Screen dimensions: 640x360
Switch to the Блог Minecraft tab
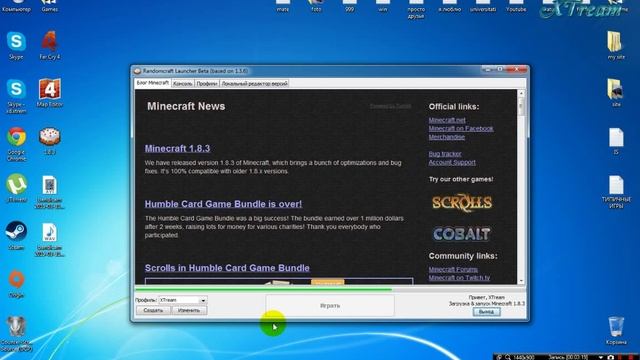pyautogui.click(x=153, y=83)
